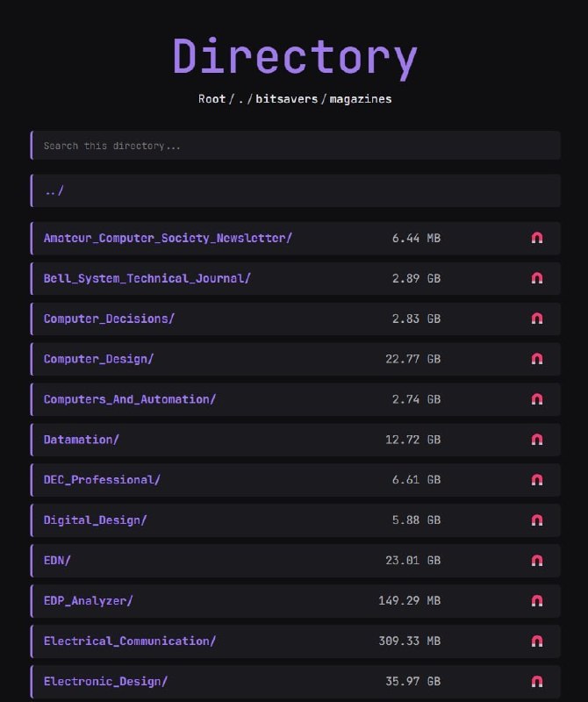Click magnet icon on DEC_Professional row
The image size is (588, 702).
click(x=537, y=479)
